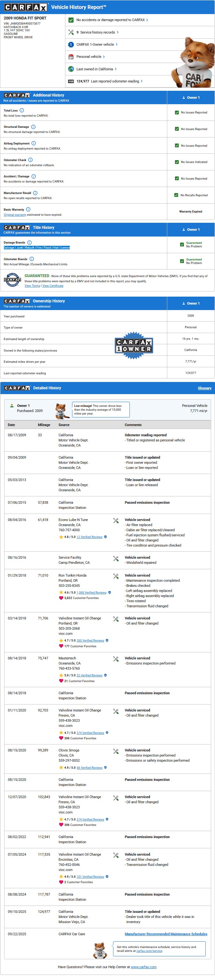Open Manufacturer Recommended Maintenance Schedules link

166,934
